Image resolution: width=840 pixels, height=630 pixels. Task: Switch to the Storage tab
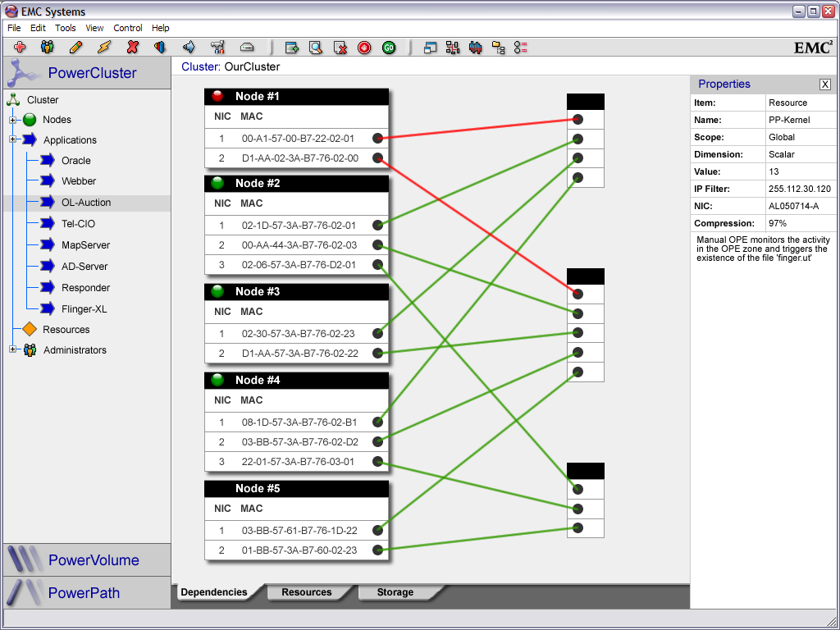[395, 592]
